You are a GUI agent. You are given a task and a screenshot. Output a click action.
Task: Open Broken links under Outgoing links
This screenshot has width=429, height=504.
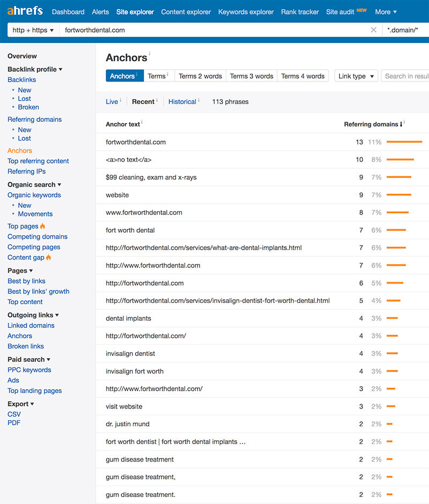26,346
